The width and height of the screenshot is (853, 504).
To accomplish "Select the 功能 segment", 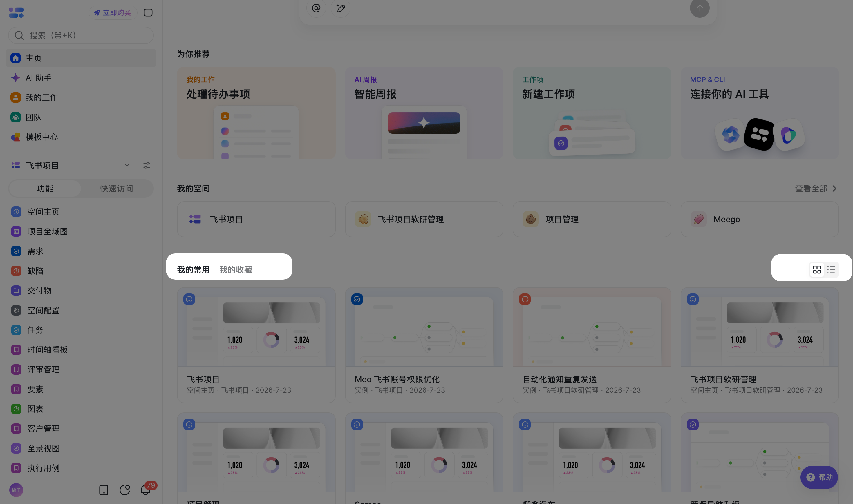I will point(45,188).
